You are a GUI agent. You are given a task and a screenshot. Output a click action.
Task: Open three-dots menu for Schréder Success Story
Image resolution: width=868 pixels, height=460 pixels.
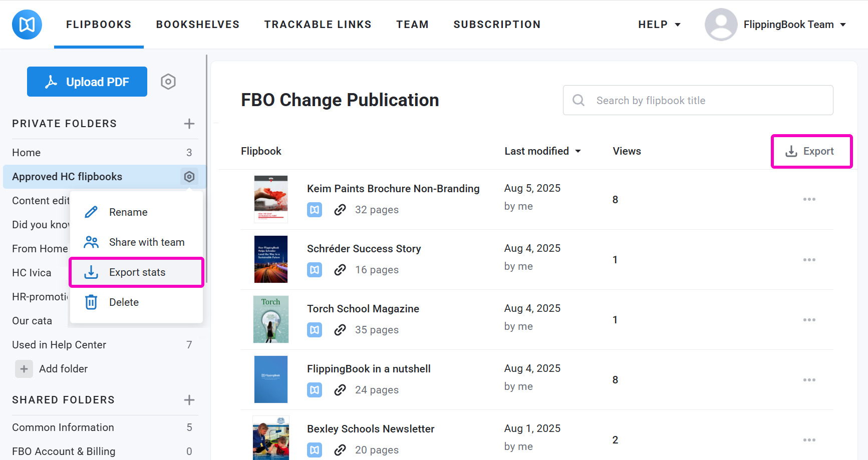[x=809, y=260]
